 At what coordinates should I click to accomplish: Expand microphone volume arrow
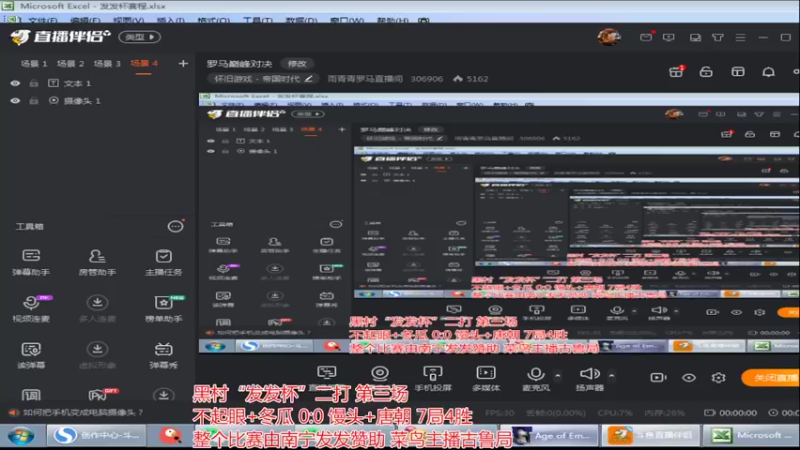558,376
